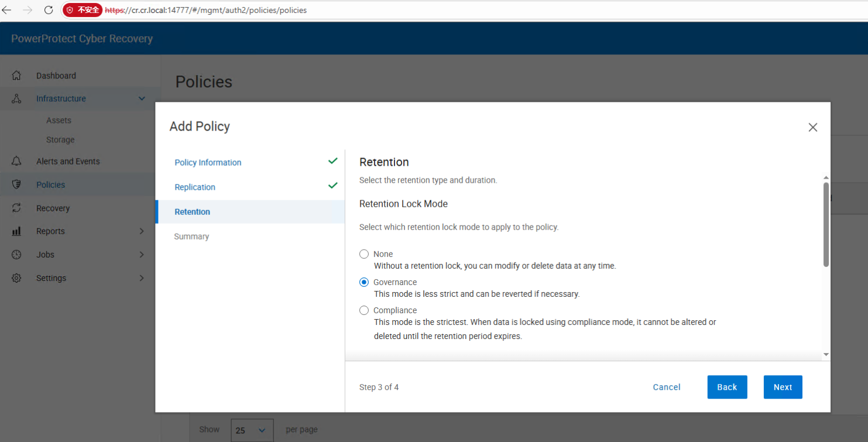This screenshot has width=868, height=442.
Task: Open Assets under Infrastructure
Action: click(59, 120)
